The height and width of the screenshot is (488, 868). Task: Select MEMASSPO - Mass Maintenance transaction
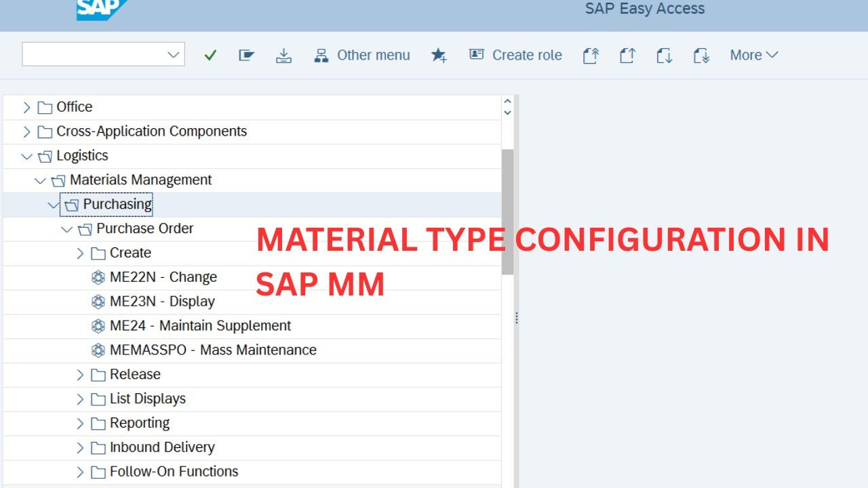[213, 350]
